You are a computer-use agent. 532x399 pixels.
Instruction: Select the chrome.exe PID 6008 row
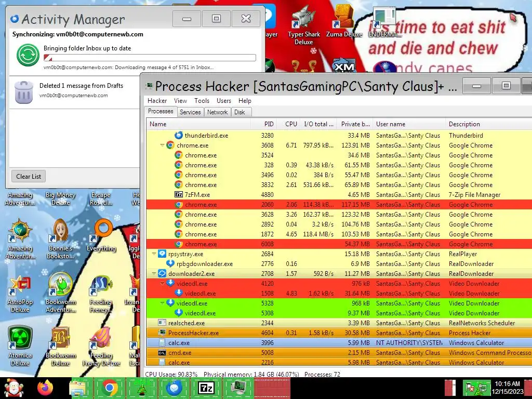click(x=339, y=244)
